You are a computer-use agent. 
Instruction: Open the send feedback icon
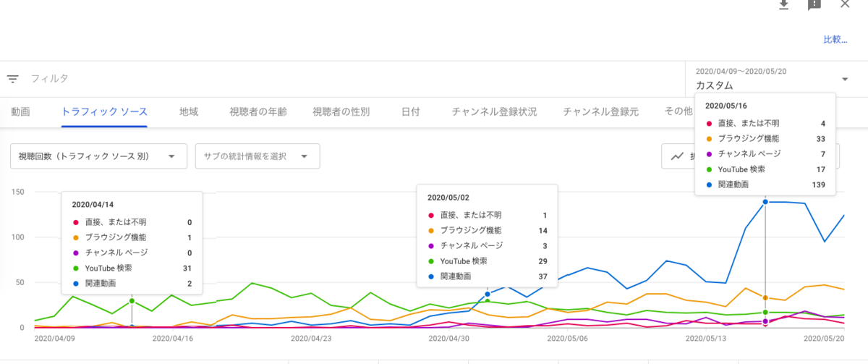pyautogui.click(x=814, y=5)
